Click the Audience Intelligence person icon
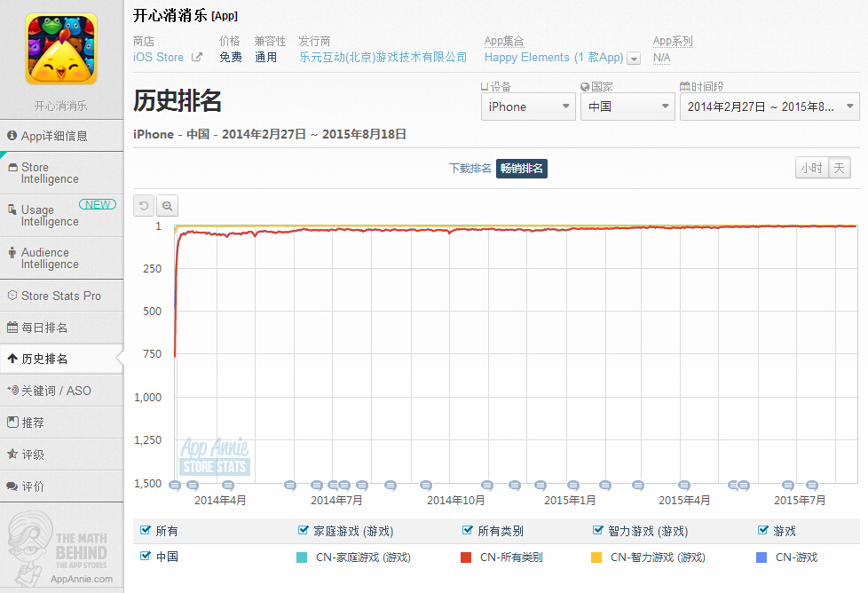Screen dimensions: 868x593 [x=12, y=252]
